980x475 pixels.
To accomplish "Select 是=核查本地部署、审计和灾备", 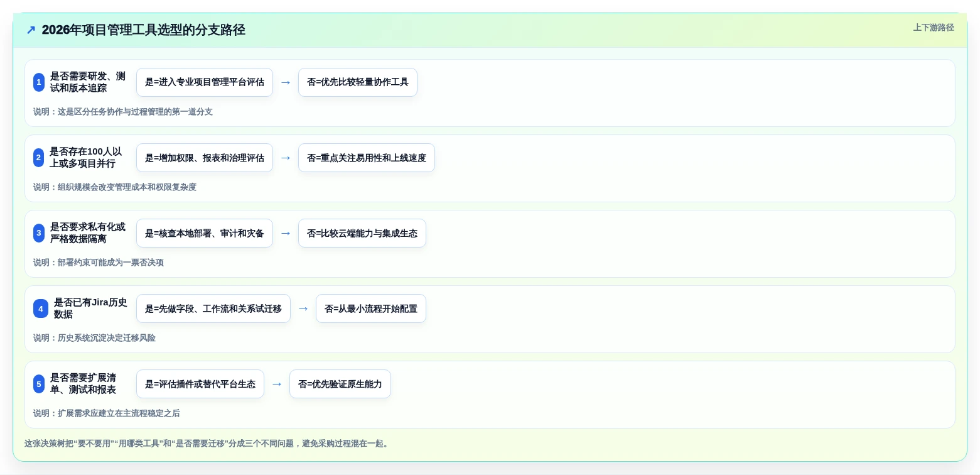I will tap(205, 233).
